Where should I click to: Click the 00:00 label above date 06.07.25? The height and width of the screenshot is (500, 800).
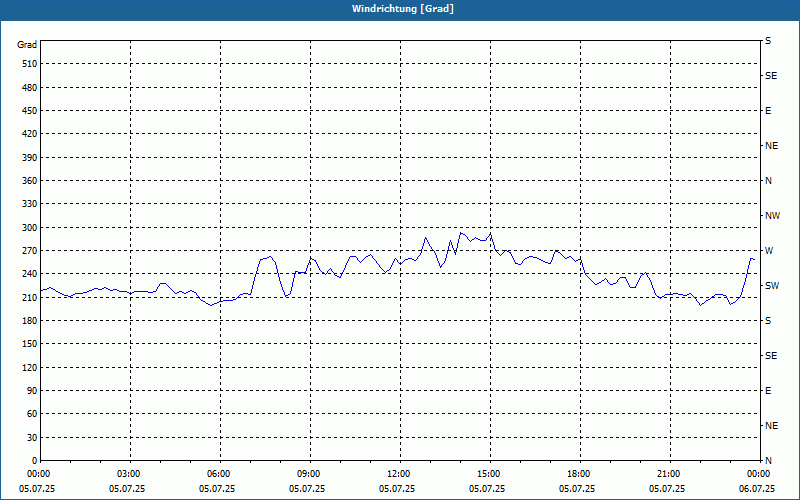pyautogui.click(x=757, y=473)
